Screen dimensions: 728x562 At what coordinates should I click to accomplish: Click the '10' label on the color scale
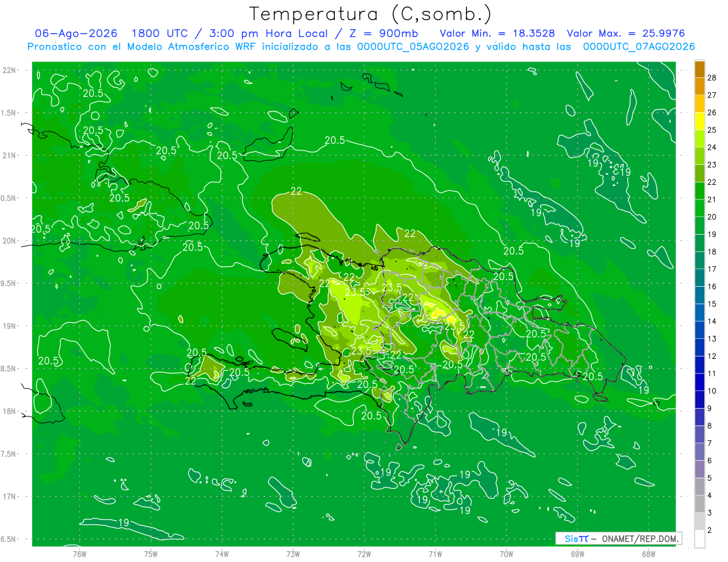point(712,391)
